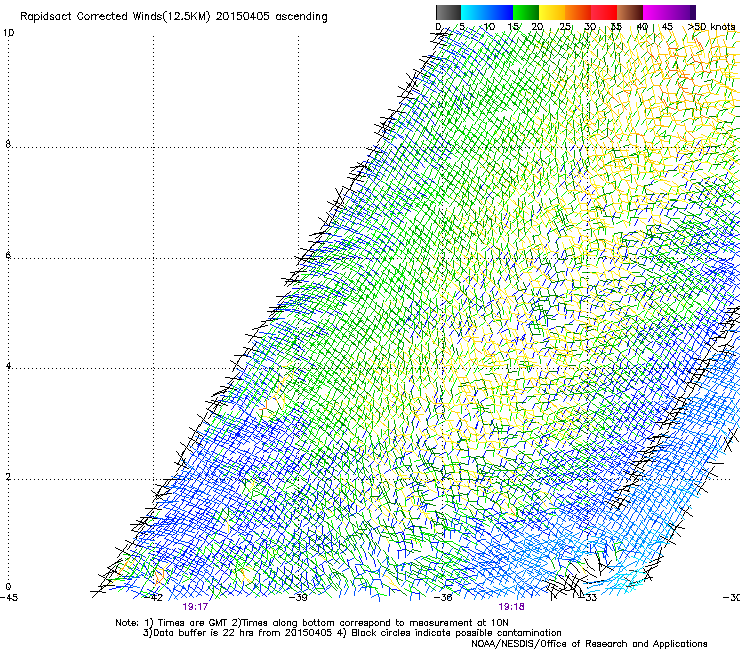The width and height of the screenshot is (740, 650).
Task: Click the 'NOAA/NESDIS/Office of Research and Applications' credit
Action: [x=589, y=643]
